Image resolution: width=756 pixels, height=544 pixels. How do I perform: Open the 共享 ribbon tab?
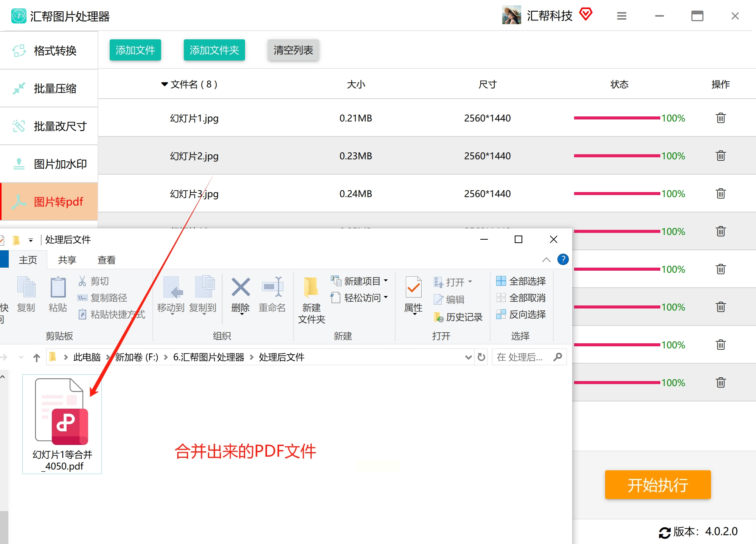[x=67, y=260]
